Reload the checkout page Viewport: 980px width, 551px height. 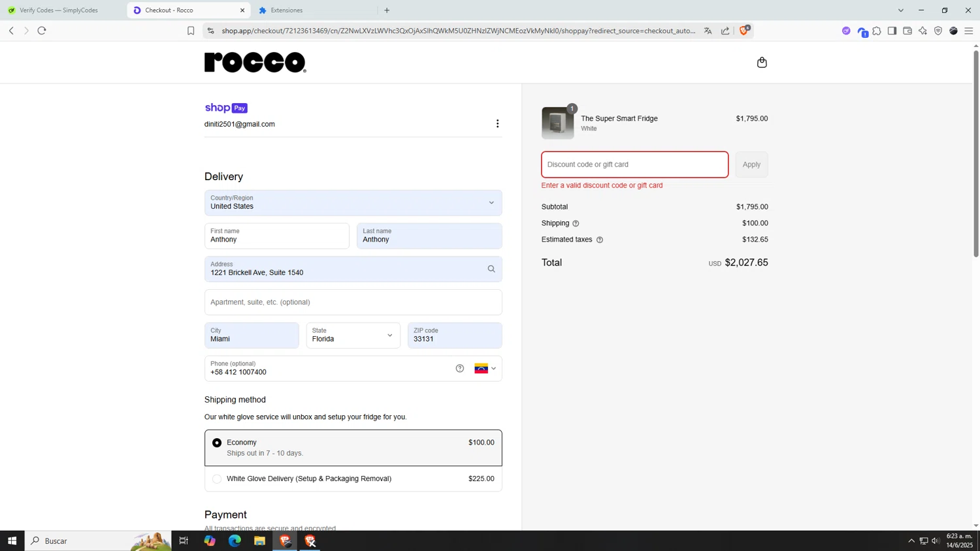[x=42, y=31]
